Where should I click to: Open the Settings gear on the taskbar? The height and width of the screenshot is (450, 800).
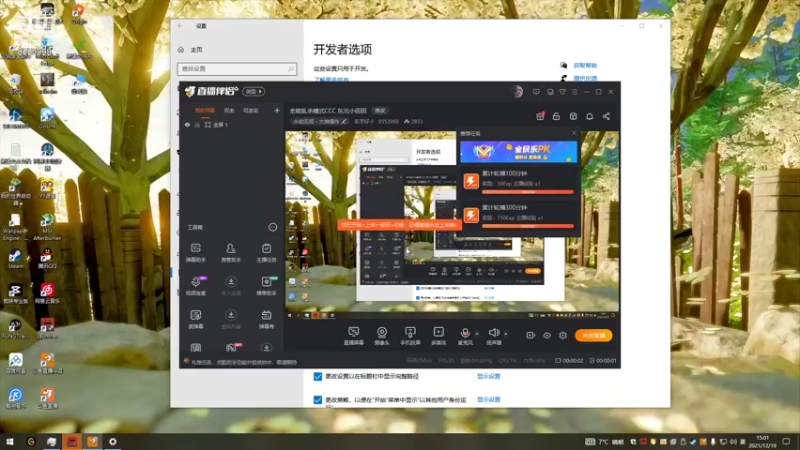coord(113,441)
